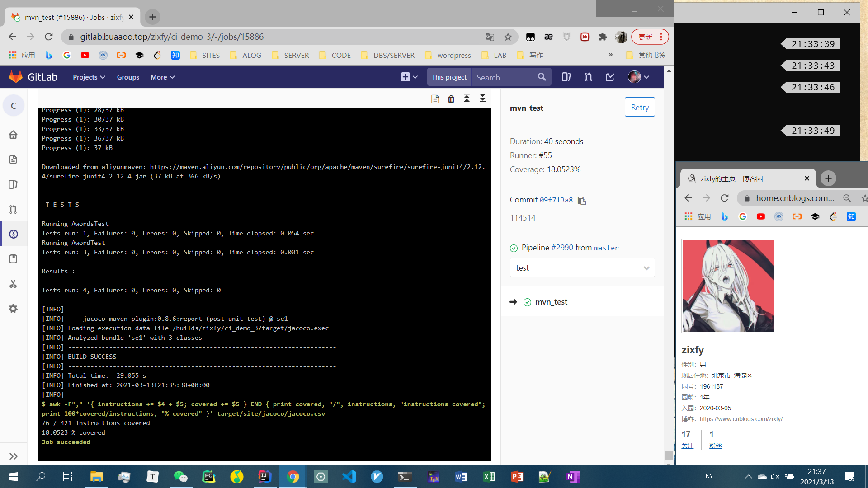Click the show complete raw log icon
The width and height of the screenshot is (868, 488).
click(435, 99)
